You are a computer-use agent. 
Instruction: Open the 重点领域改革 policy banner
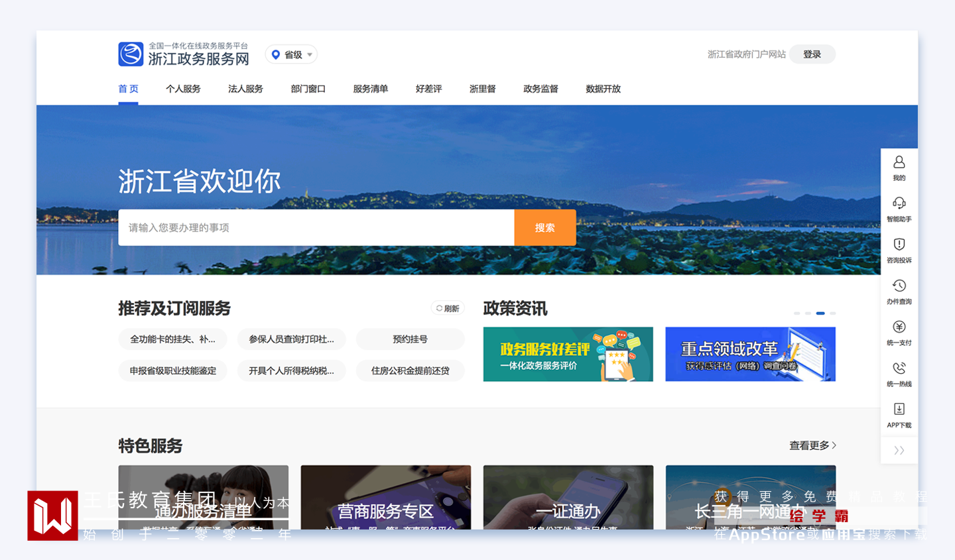(751, 355)
